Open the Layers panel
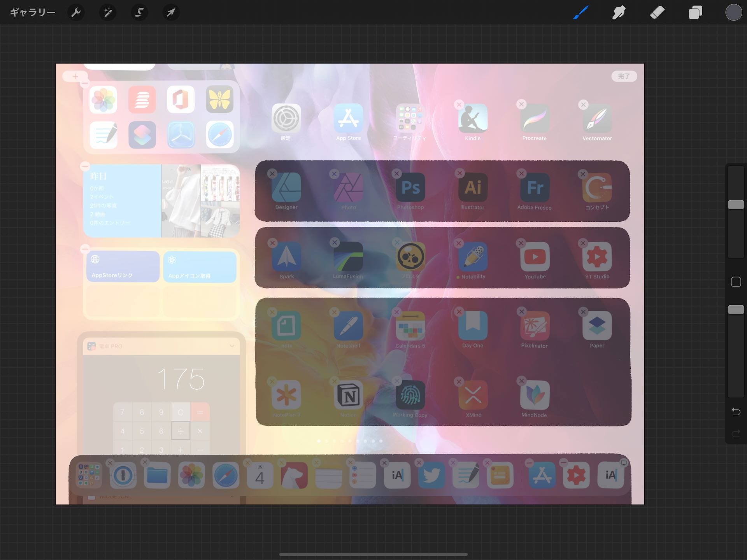The width and height of the screenshot is (747, 560). (695, 12)
